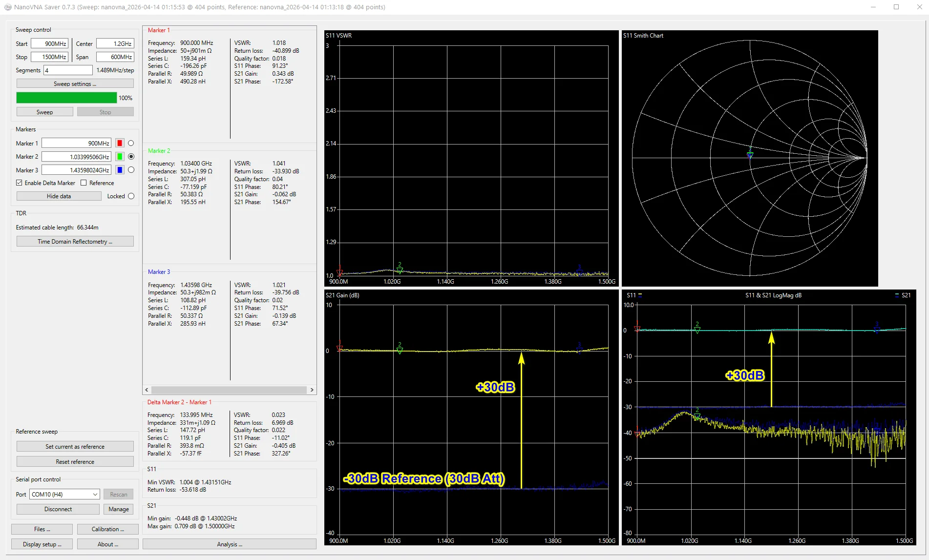Open the COM10 (H4) port dropdown
This screenshot has width=929, height=560.
coord(64,495)
